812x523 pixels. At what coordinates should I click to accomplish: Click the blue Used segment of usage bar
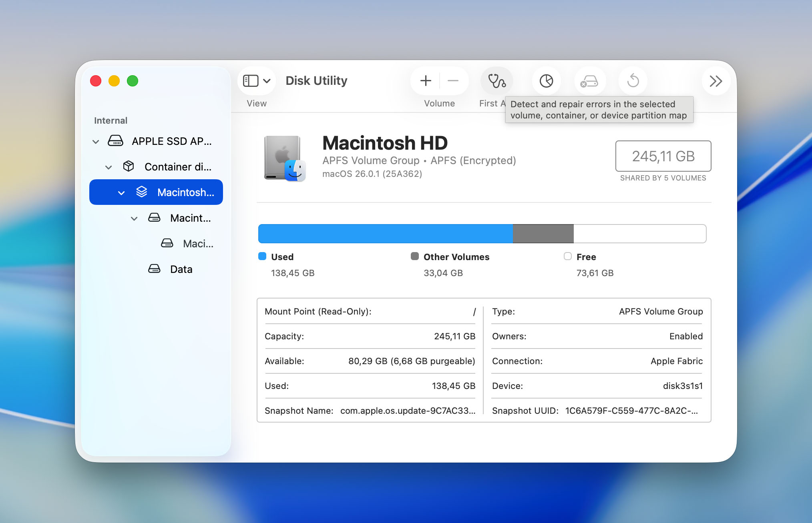tap(386, 234)
